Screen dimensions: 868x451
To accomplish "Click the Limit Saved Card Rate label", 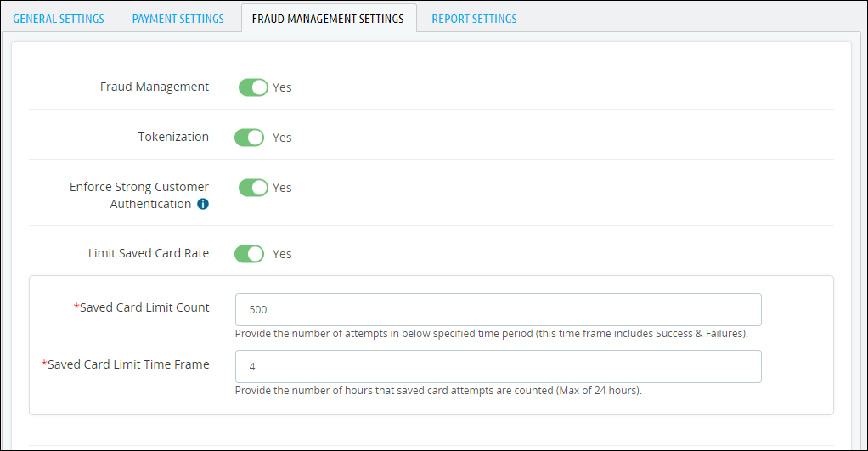I will [149, 253].
